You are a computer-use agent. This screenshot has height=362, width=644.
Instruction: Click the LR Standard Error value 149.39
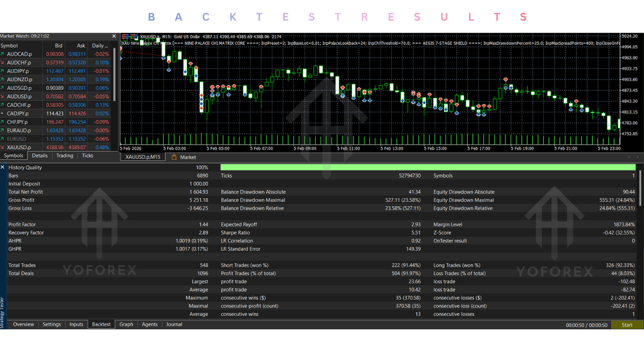[413, 249]
